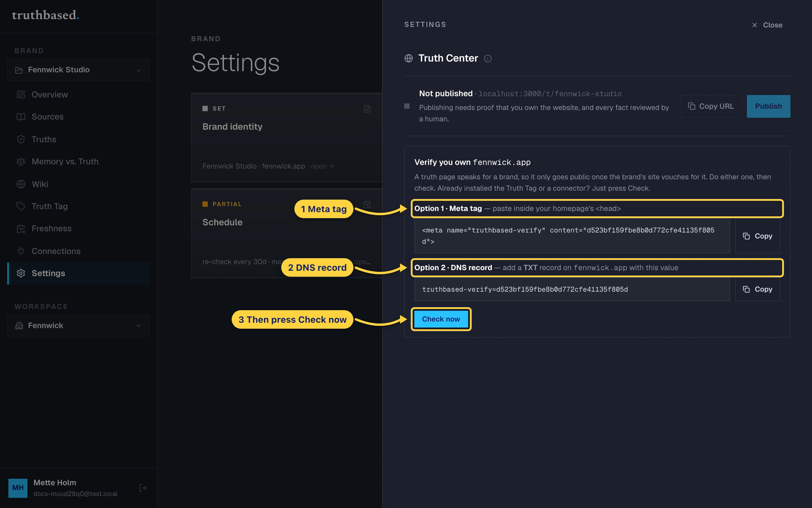Screen dimensions: 812x508
Task: Click the info icon beside Truth Center
Action: (488, 59)
